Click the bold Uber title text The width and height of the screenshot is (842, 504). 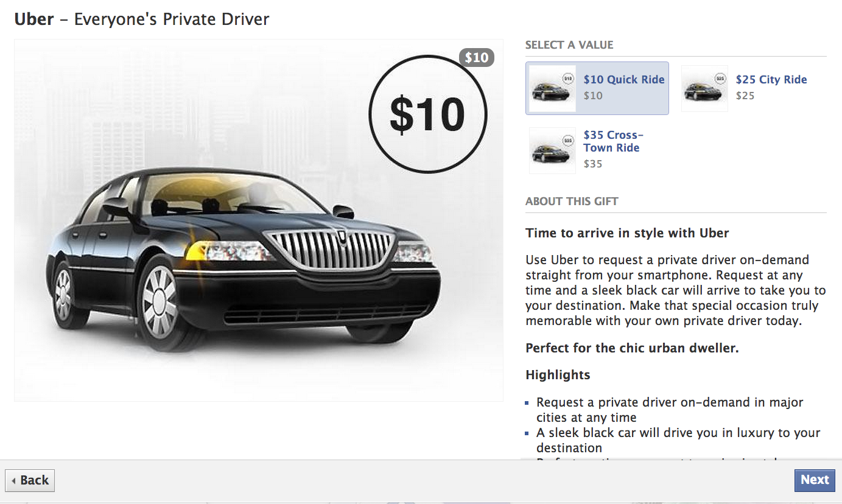click(34, 19)
